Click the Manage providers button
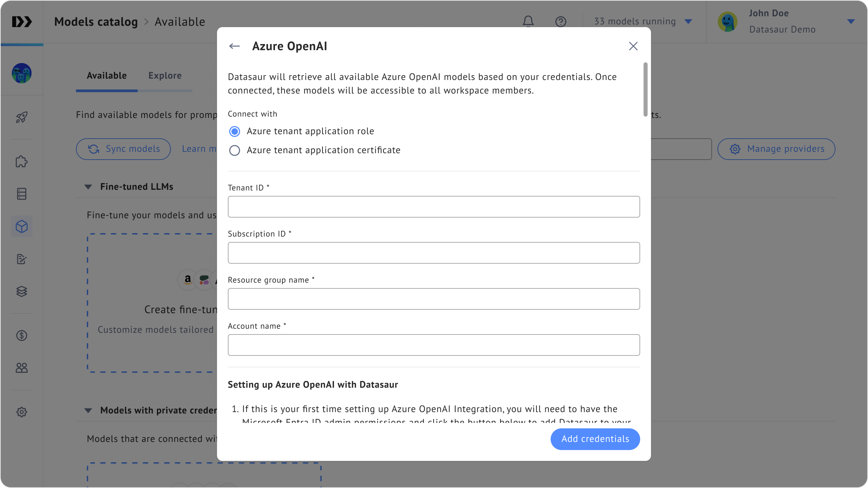This screenshot has height=488, width=868. [x=776, y=149]
